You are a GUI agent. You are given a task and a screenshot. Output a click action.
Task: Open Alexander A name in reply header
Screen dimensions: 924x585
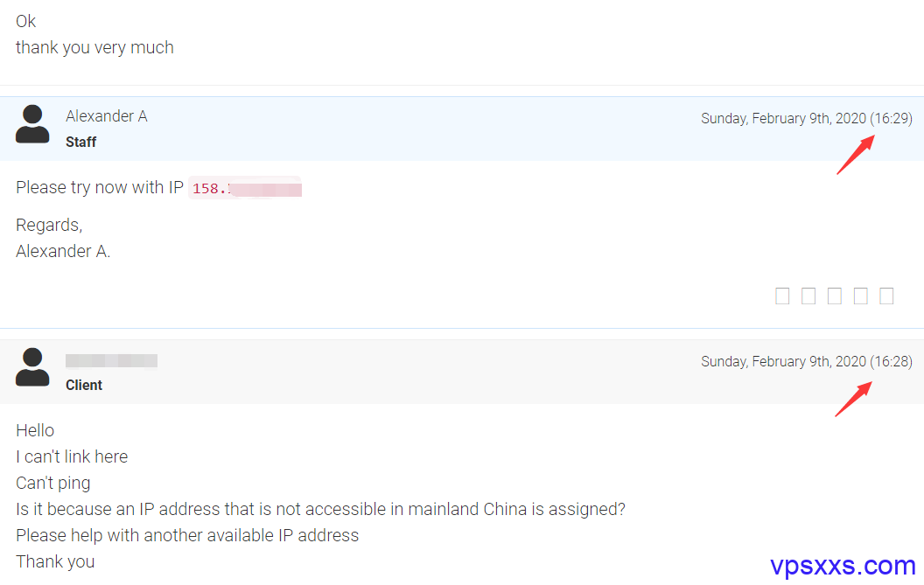pos(107,116)
